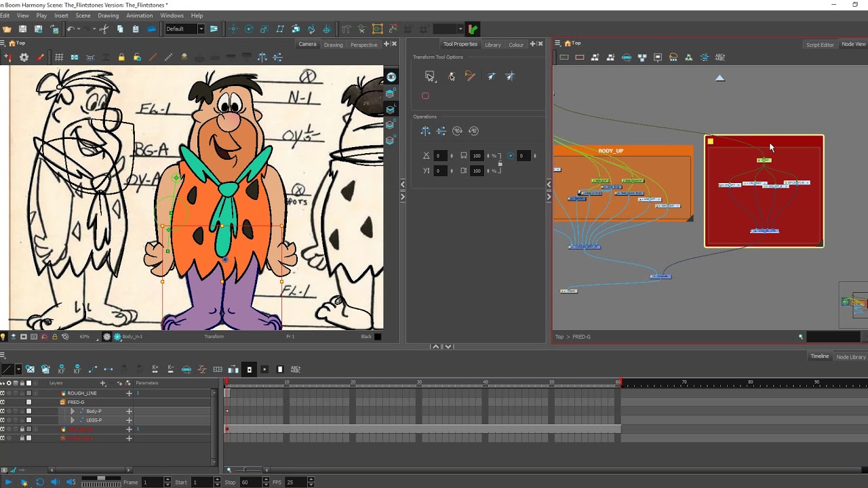868x488 pixels.
Task: Click the ABC rename icon in timeline toolbar
Action: [295, 369]
